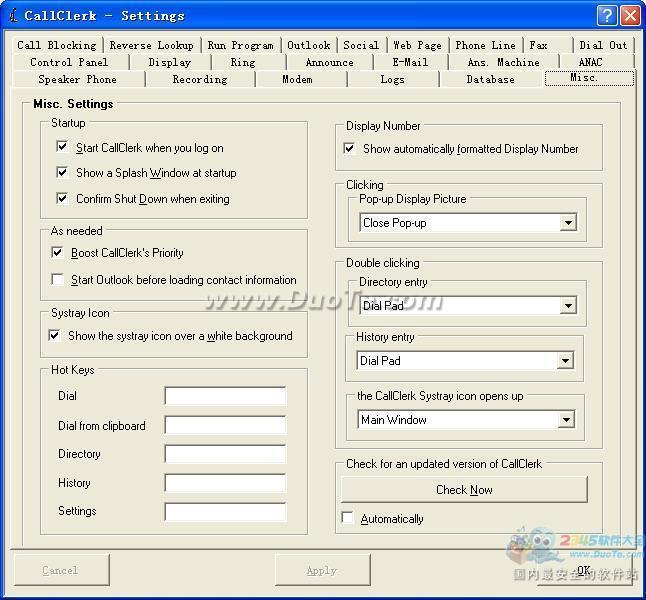Open the Display tab

click(170, 62)
